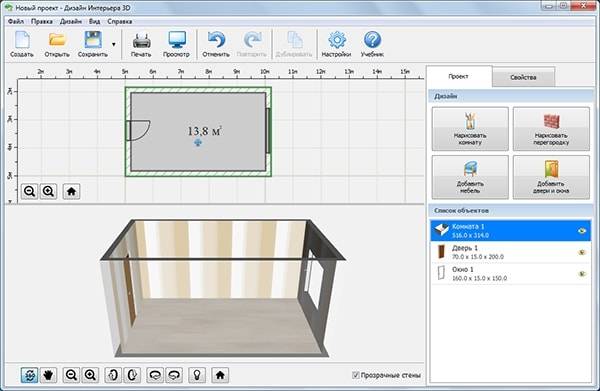Select the hand pan tool in 3D view
This screenshot has width=600, height=391.
pyautogui.click(x=48, y=375)
